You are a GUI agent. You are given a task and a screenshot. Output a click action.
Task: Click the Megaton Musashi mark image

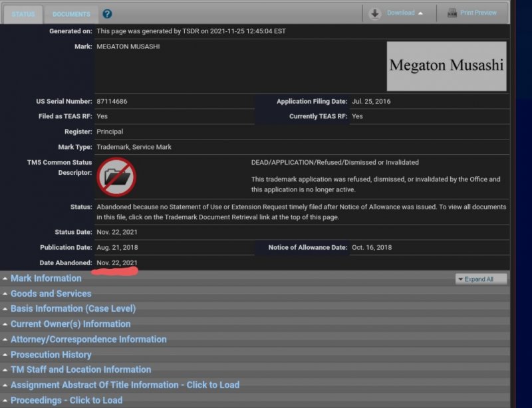coord(446,65)
